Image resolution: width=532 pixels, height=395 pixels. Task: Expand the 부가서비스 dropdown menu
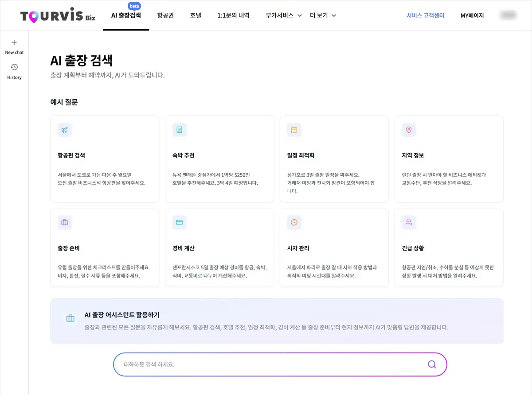284,15
